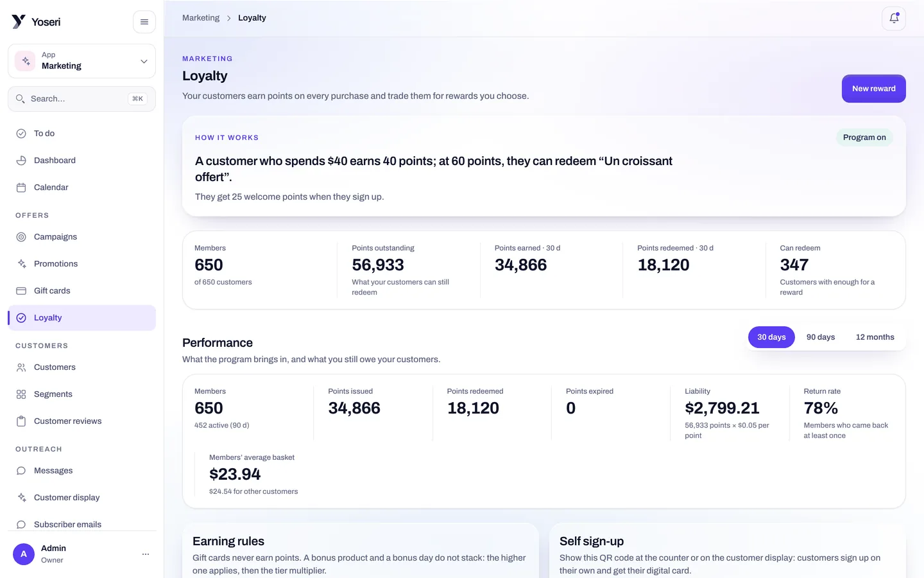Click the Segments grid icon
This screenshot has height=578, width=924.
[x=21, y=394]
